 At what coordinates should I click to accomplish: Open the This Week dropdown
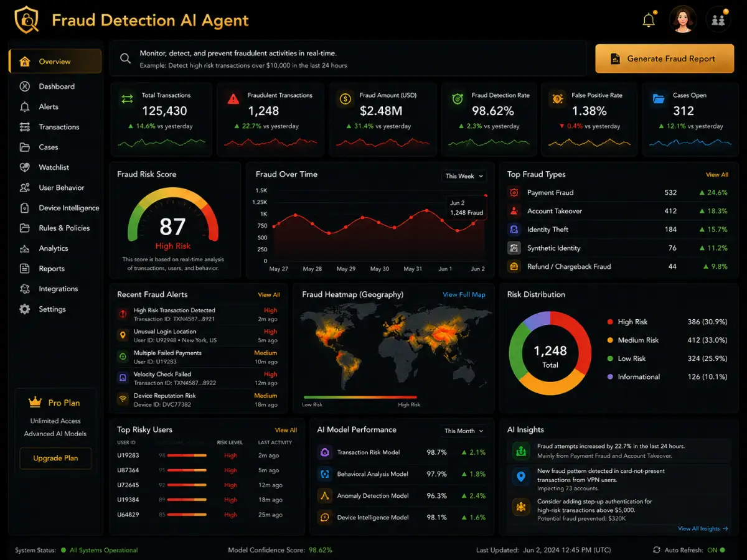464,176
